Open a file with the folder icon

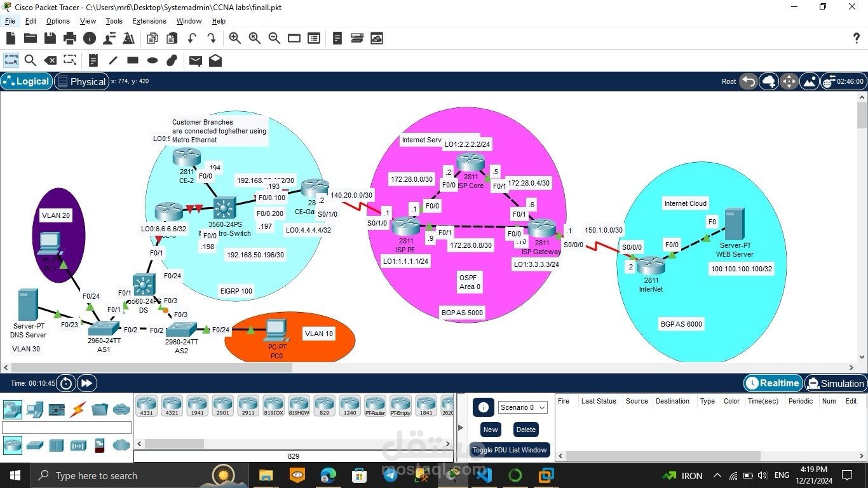tap(30, 38)
